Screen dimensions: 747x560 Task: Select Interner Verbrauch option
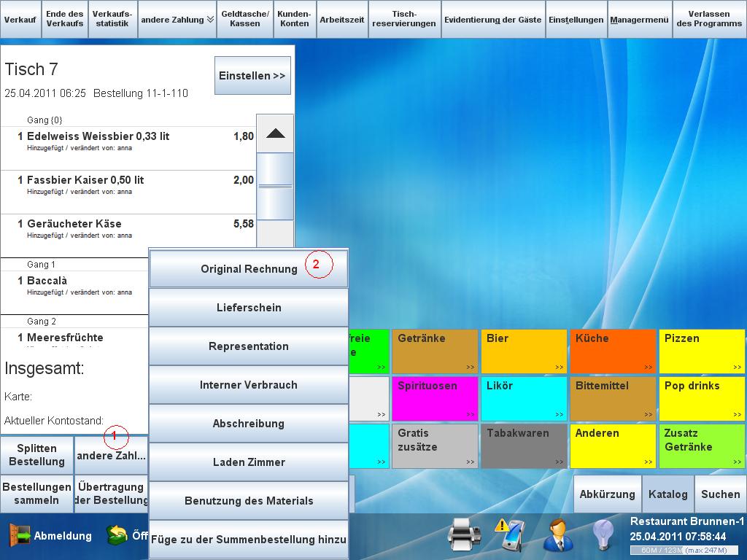[249, 385]
